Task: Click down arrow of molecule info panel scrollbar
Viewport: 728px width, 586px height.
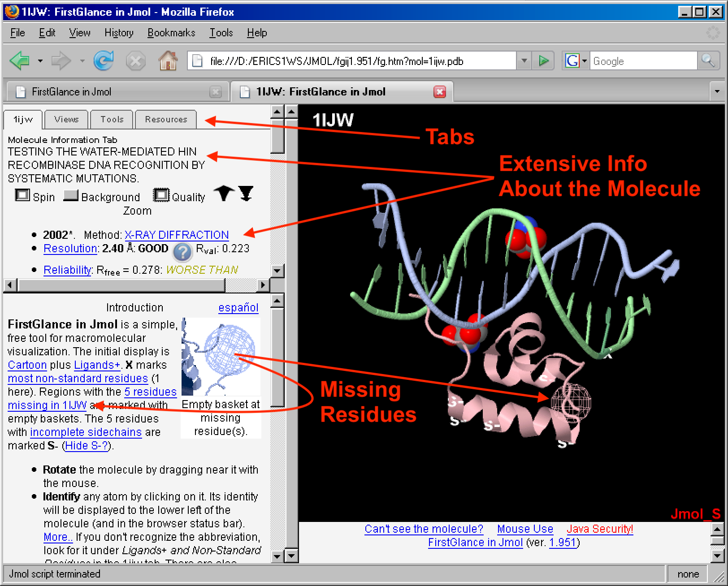Action: [277, 271]
